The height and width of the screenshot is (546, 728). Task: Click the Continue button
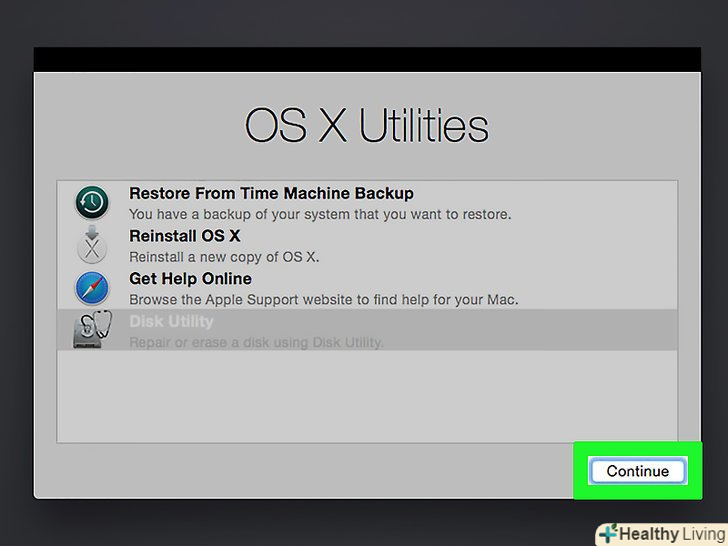pyautogui.click(x=637, y=471)
